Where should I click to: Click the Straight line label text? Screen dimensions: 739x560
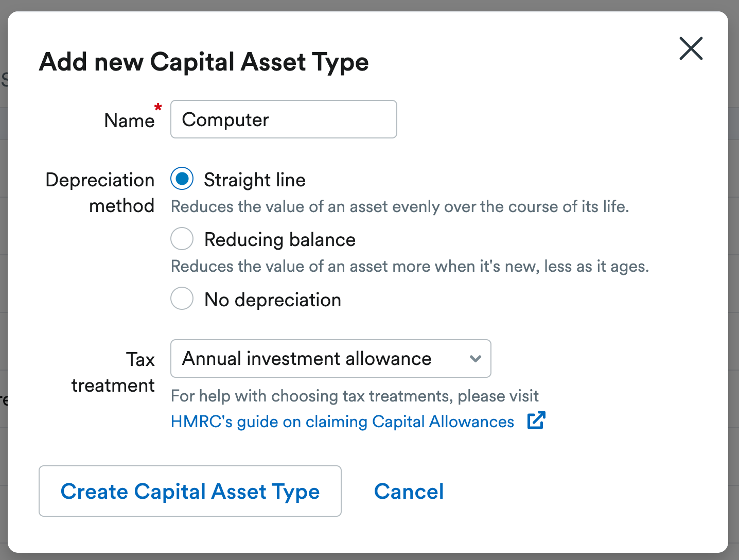coord(255,180)
